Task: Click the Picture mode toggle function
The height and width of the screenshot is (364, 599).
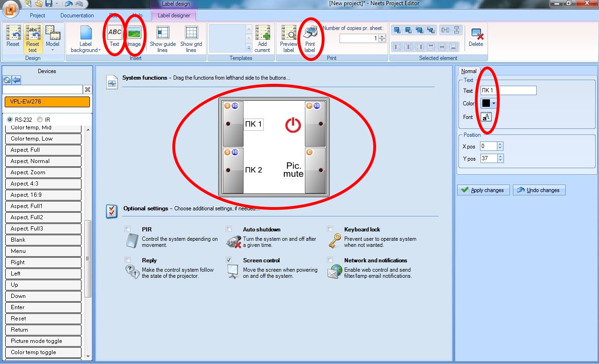Action: (x=43, y=341)
